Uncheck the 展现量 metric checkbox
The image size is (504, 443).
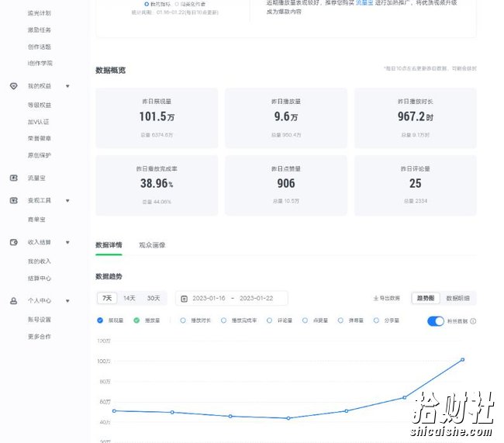tap(100, 320)
